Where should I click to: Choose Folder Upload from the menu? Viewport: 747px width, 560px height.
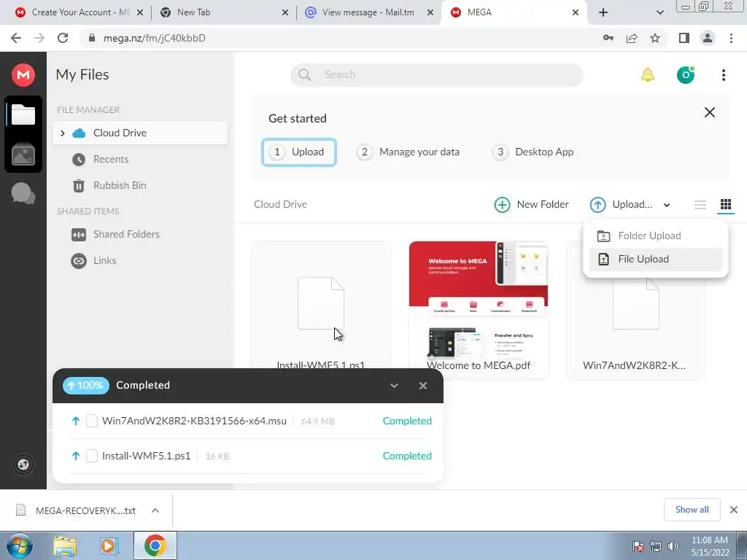pos(656,236)
